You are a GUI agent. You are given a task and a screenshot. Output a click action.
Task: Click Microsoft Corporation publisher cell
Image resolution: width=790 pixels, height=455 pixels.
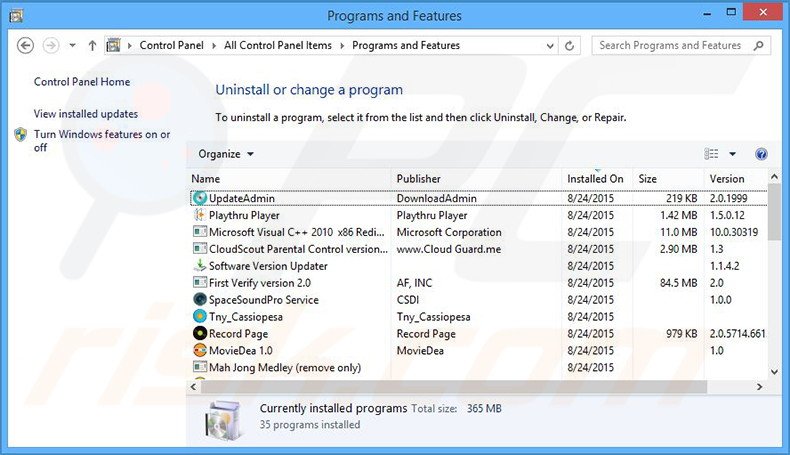pyautogui.click(x=449, y=232)
